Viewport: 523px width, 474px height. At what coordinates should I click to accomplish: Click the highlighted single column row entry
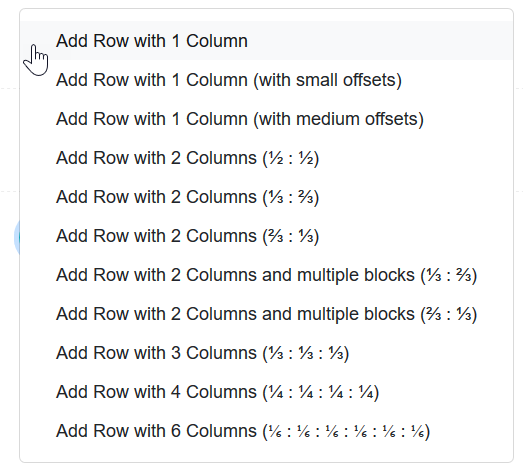point(266,41)
